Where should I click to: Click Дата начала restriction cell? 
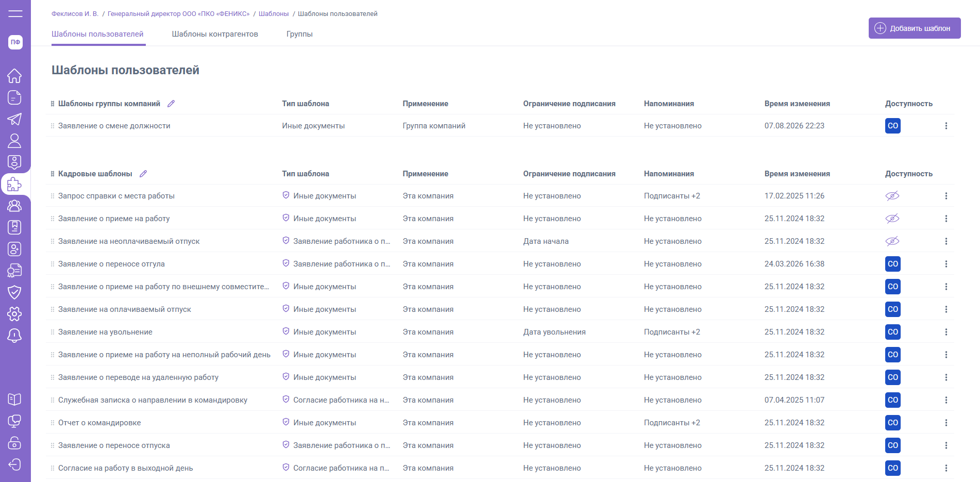coord(546,241)
